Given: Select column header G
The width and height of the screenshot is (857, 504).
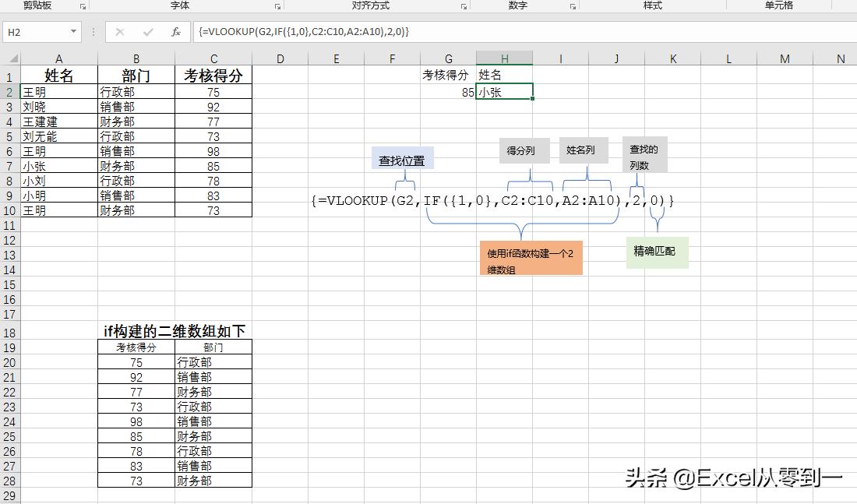Looking at the screenshot, I should pos(449,58).
